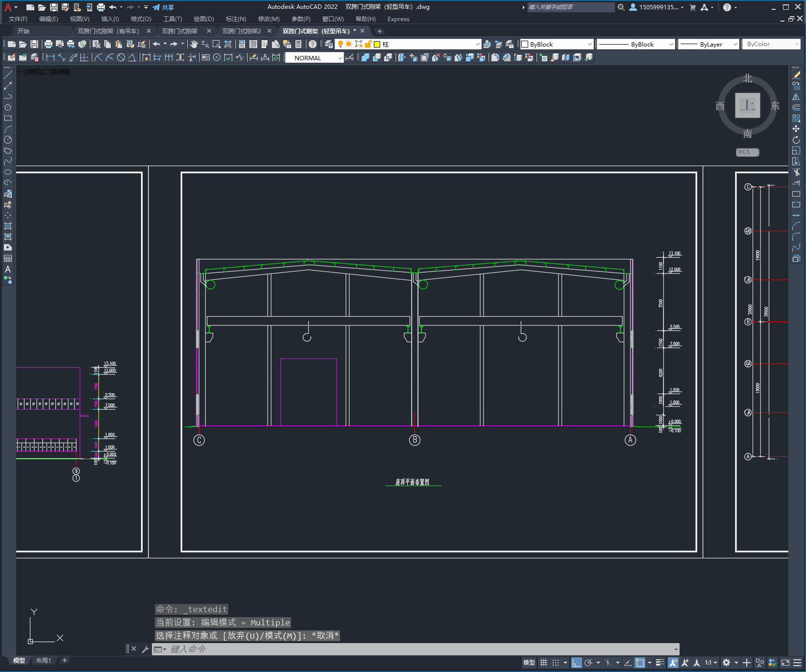Click the yellow layer color swatch
Image resolution: width=806 pixels, height=672 pixels.
pos(377,44)
